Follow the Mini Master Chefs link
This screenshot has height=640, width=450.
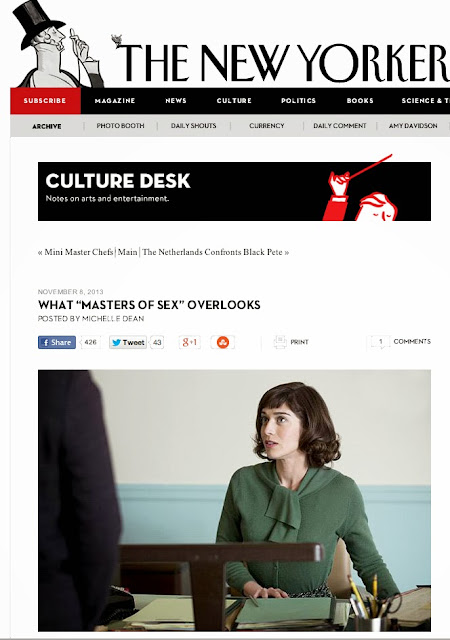point(78,252)
